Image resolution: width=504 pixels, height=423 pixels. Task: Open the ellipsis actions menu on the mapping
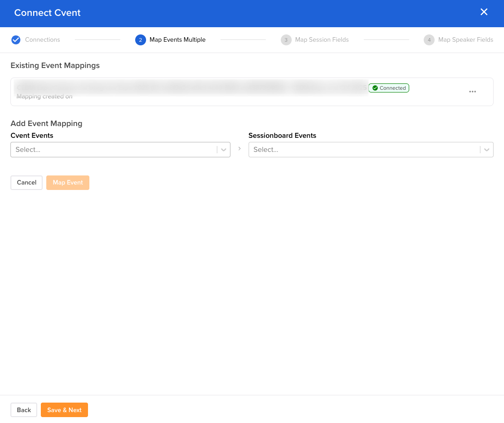[x=472, y=92]
